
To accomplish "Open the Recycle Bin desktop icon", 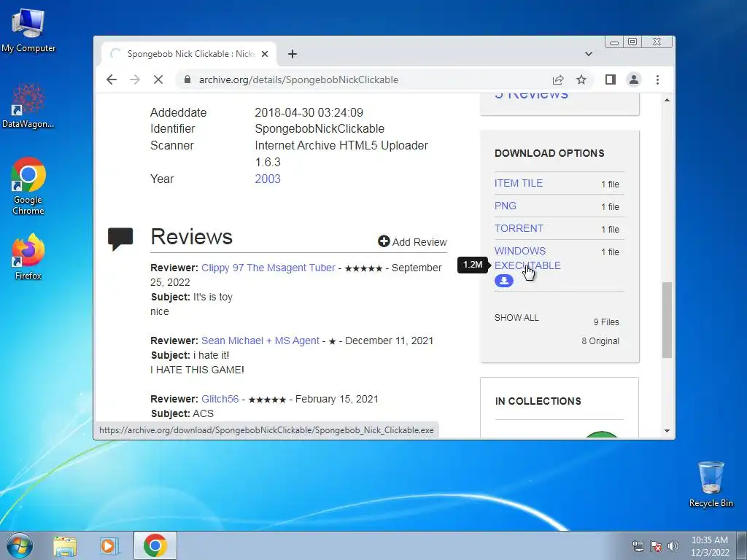I will click(711, 484).
